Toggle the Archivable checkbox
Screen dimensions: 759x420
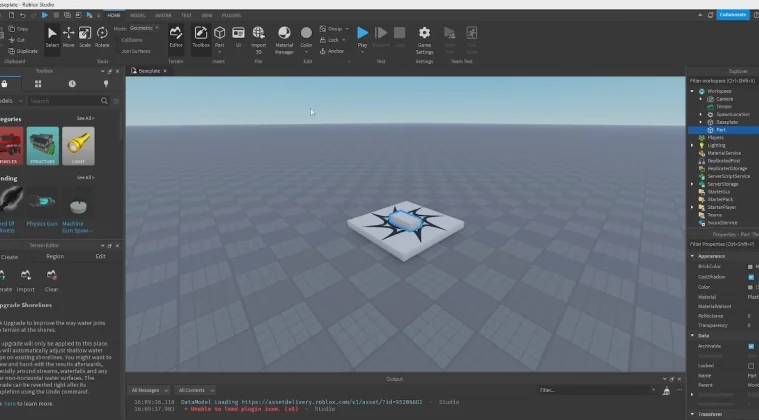tap(751, 346)
